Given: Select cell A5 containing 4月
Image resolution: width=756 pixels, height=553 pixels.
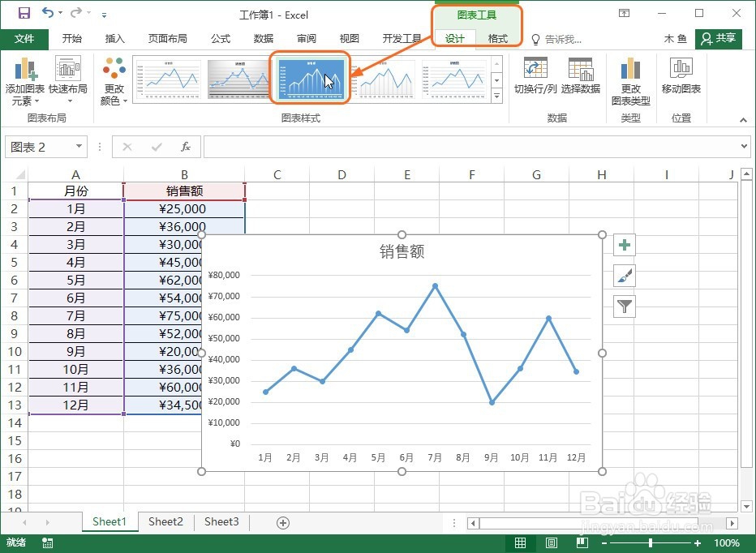Looking at the screenshot, I should pyautogui.click(x=75, y=261).
